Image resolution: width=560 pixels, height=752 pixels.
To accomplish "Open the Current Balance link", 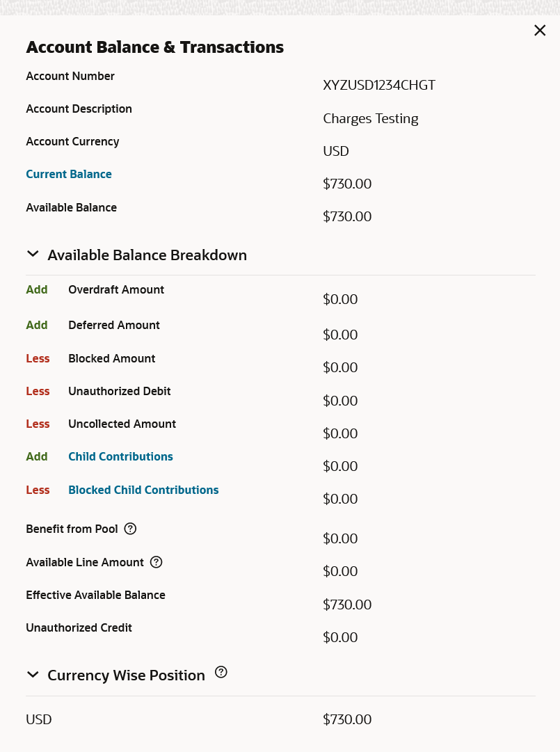I will click(69, 175).
